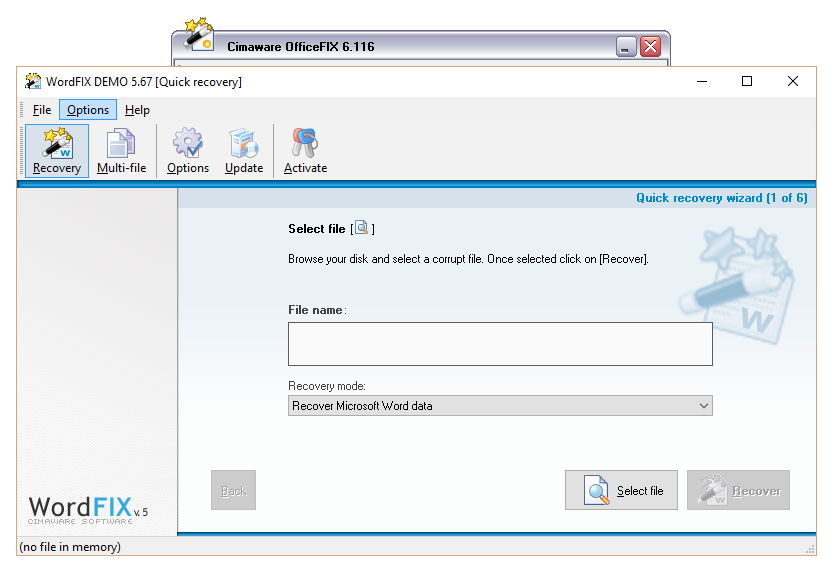
Task: Minimize the WordFIX DEMO window
Action: pos(702,81)
